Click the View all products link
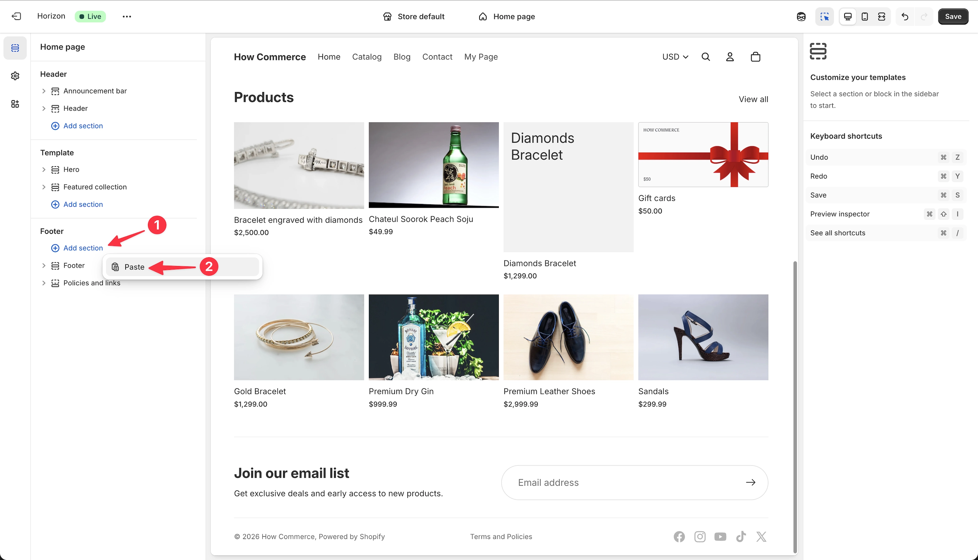978x560 pixels. [753, 99]
